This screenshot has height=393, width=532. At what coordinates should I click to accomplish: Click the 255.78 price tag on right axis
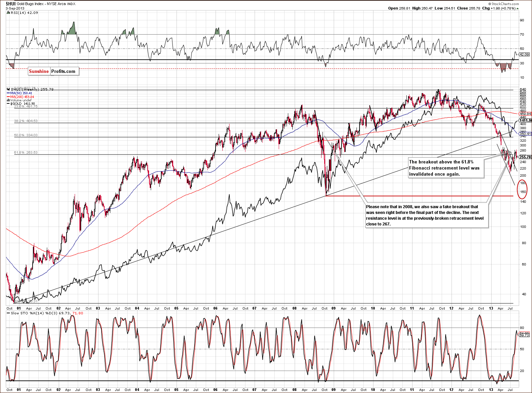(x=525, y=157)
